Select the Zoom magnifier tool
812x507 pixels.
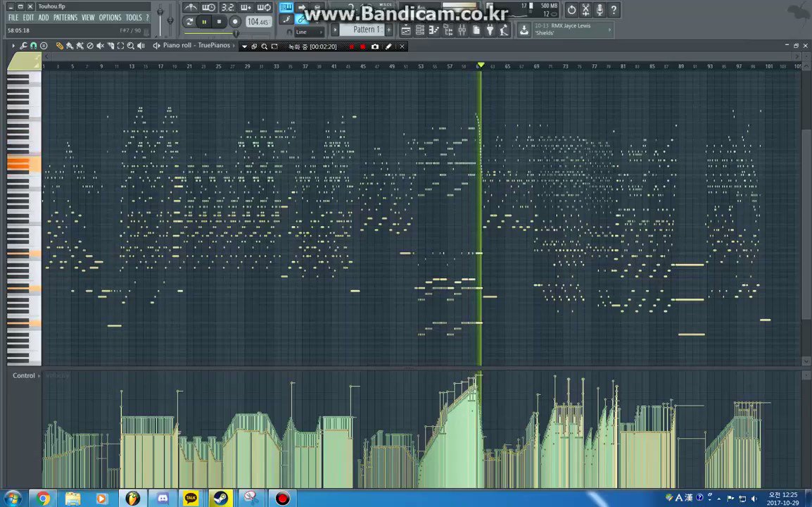tap(131, 46)
